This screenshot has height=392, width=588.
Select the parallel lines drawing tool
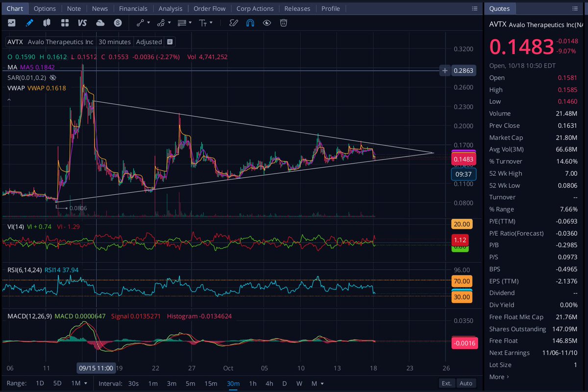181,23
